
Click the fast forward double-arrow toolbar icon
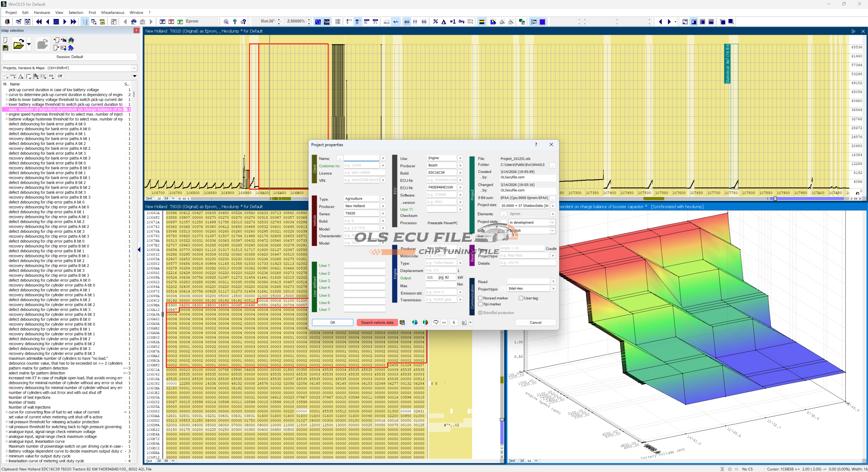tap(73, 22)
